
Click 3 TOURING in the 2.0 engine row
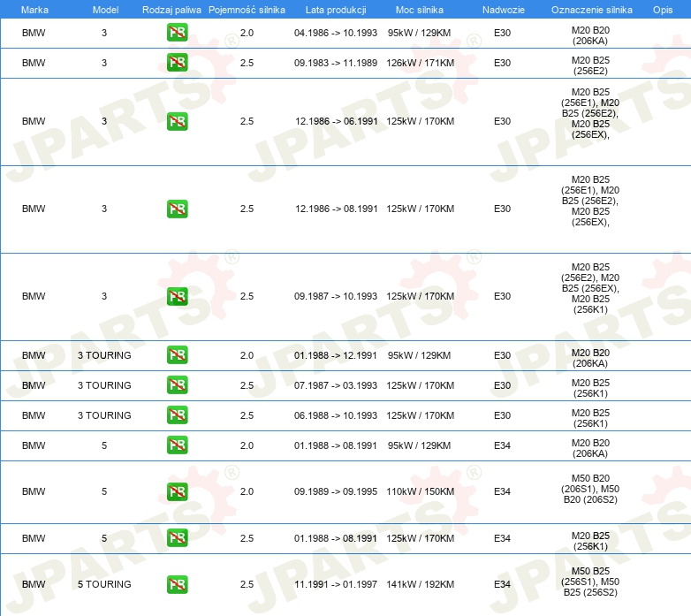(x=104, y=355)
